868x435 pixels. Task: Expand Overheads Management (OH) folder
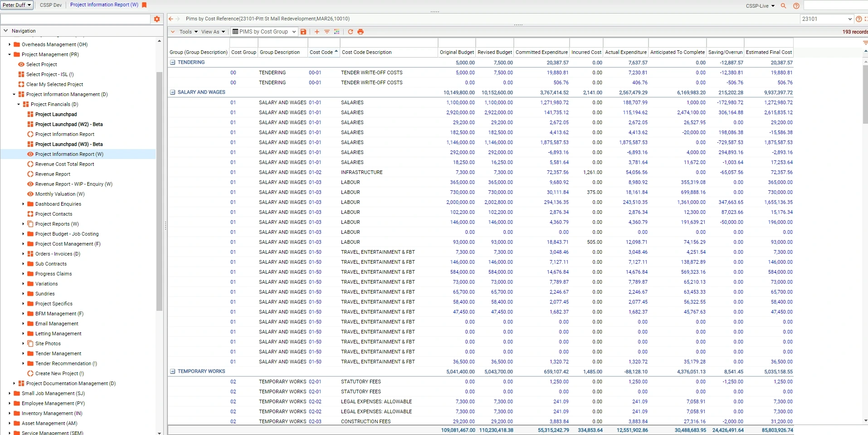10,44
